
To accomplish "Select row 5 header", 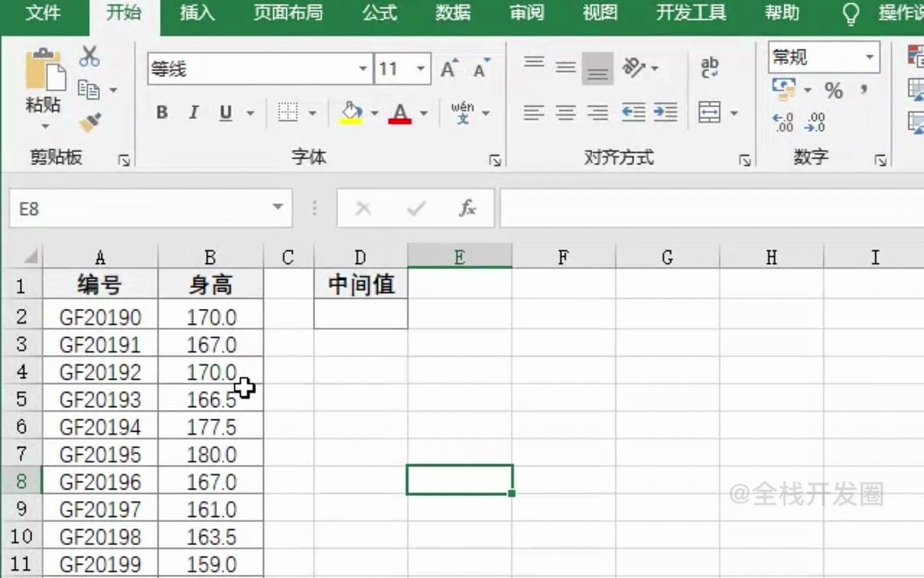I will pos(21,399).
